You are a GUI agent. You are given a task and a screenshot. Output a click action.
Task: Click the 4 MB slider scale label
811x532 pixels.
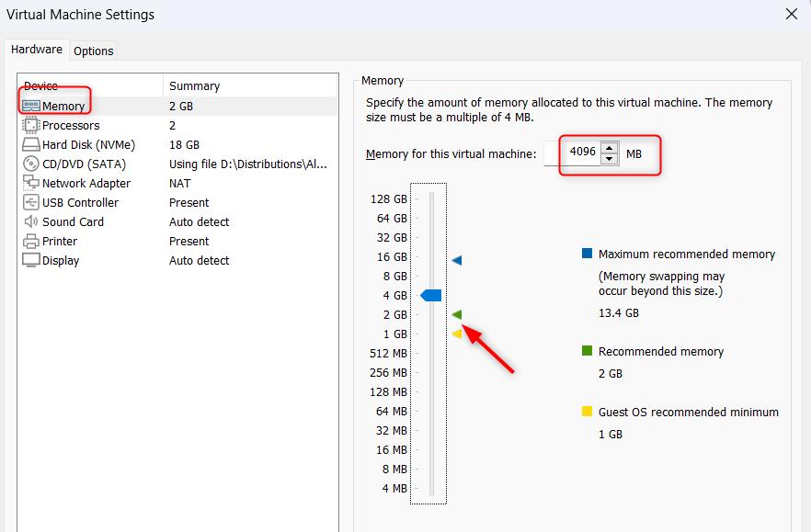point(394,489)
